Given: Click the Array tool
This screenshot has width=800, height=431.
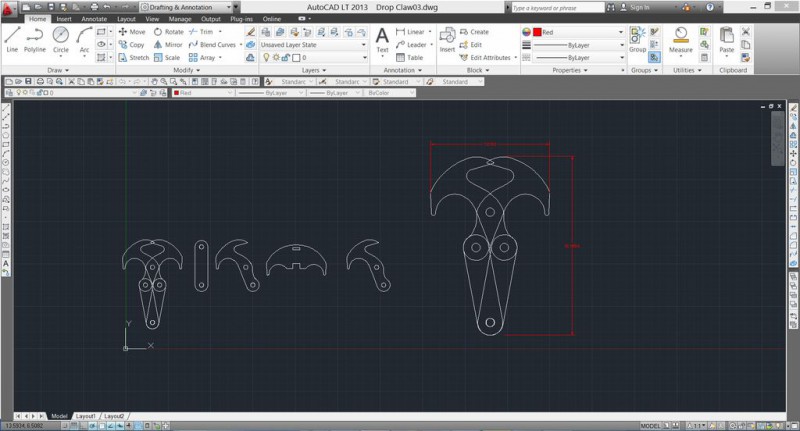Looking at the screenshot, I should [202, 58].
